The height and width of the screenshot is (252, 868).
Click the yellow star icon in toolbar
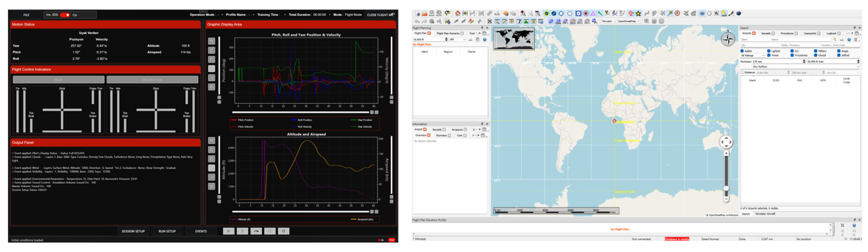[638, 13]
